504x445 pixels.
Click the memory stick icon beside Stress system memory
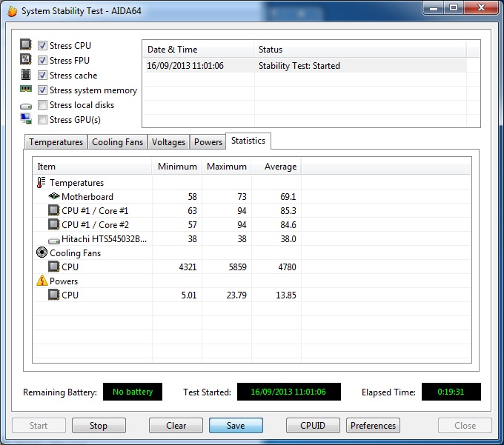26,90
